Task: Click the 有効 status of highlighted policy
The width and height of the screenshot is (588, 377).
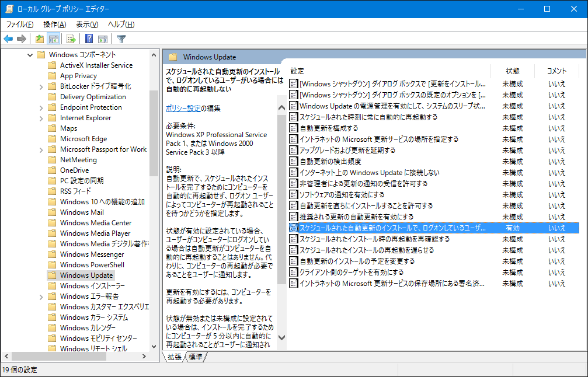Action: 513,228
